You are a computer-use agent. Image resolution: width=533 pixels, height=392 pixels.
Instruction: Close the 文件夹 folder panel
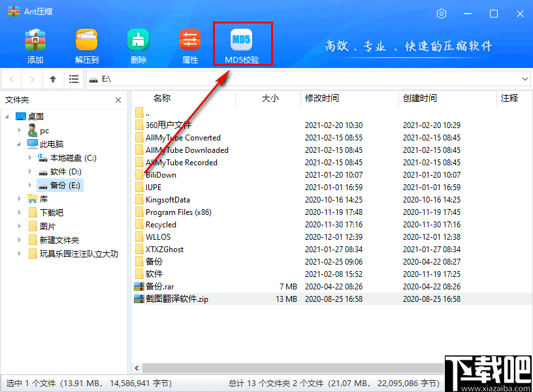(118, 100)
